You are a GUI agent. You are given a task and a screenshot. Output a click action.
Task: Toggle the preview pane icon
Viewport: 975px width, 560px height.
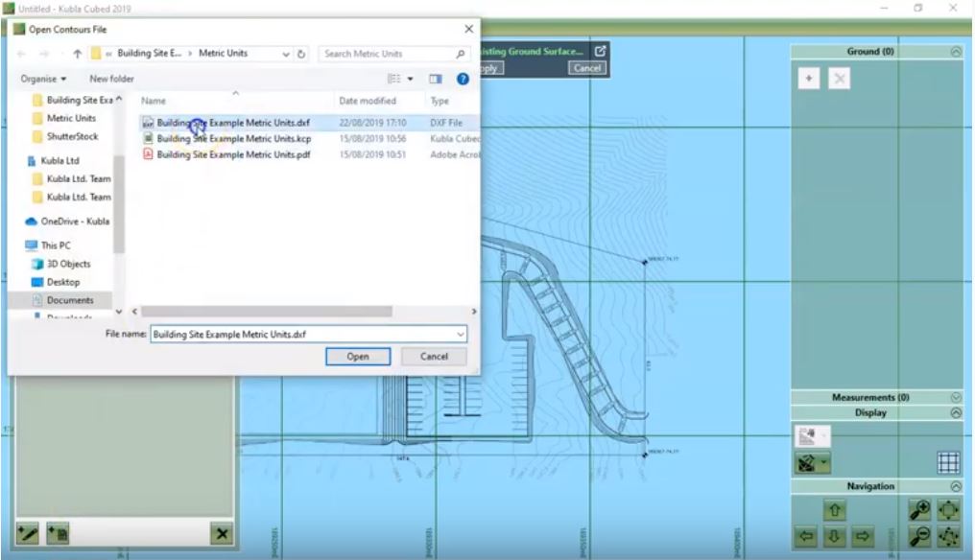point(436,79)
